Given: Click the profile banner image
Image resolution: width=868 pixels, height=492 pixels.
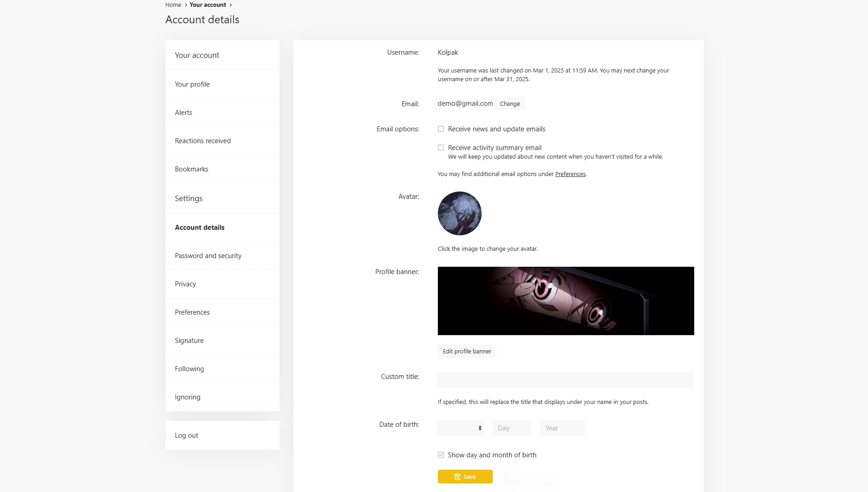Looking at the screenshot, I should (566, 301).
